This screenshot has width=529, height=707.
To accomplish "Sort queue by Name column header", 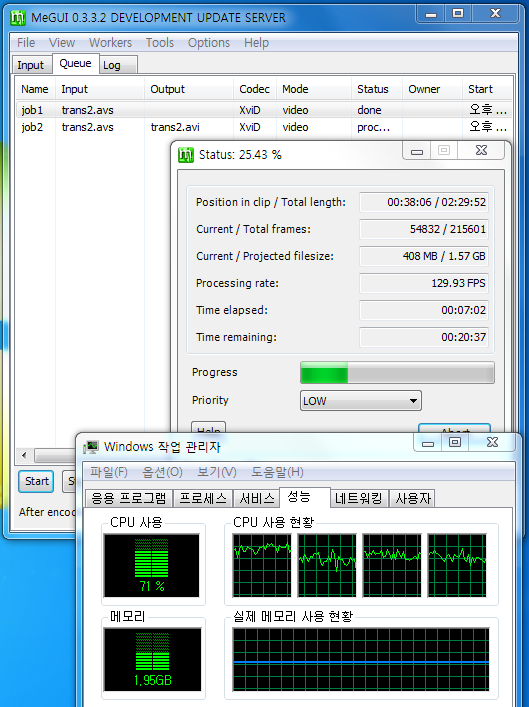I will [x=35, y=89].
